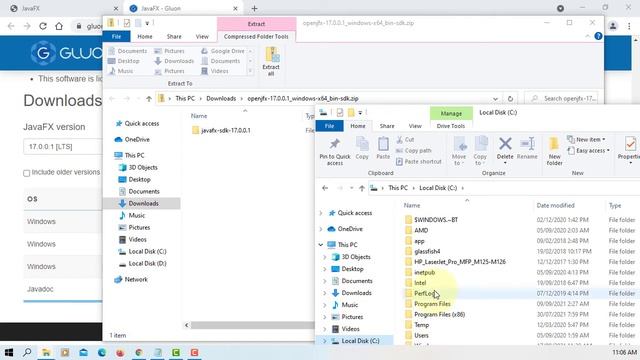Open Home tab in zip window

(144, 36)
